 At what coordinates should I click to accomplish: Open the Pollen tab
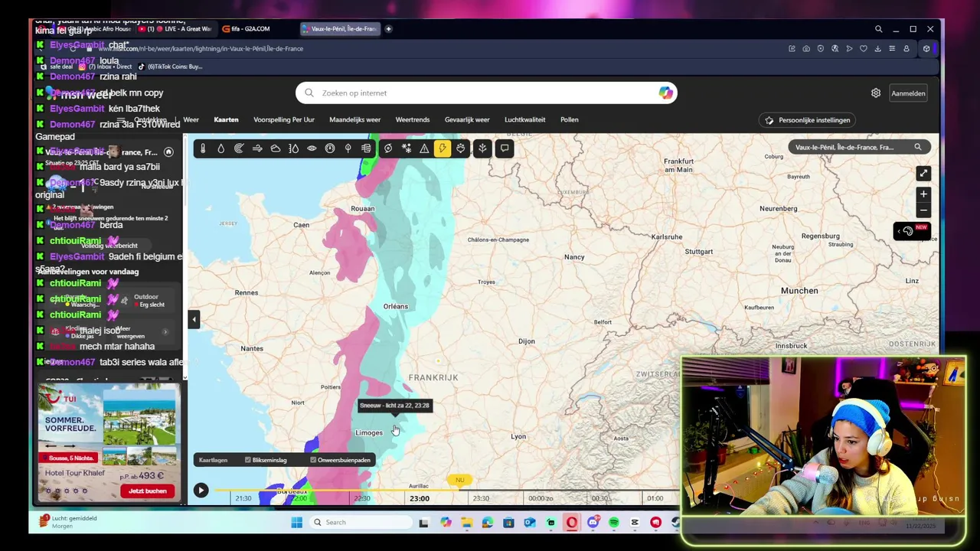pyautogui.click(x=569, y=119)
